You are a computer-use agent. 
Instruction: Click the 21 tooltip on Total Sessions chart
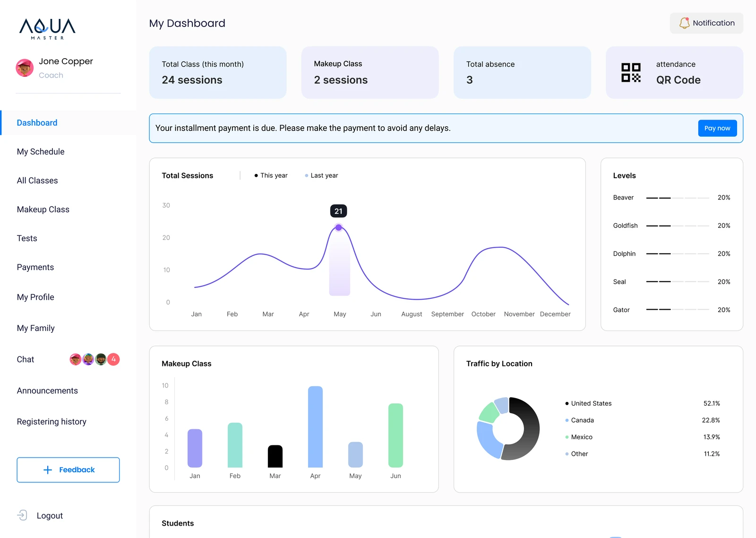click(x=338, y=211)
